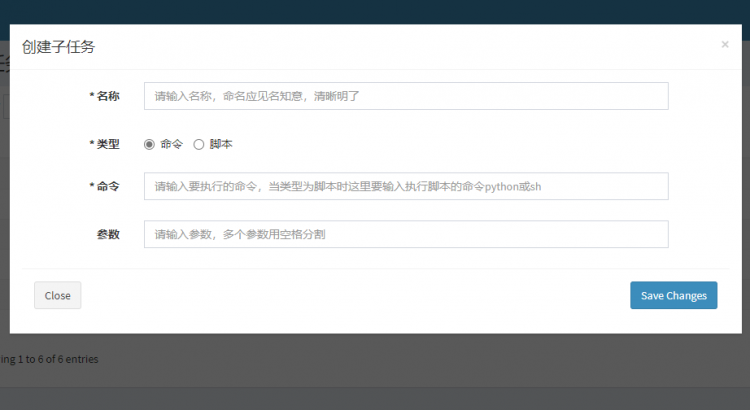This screenshot has width=750, height=410.
Task: Click the 创建子任务 dialog title
Action: click(59, 47)
